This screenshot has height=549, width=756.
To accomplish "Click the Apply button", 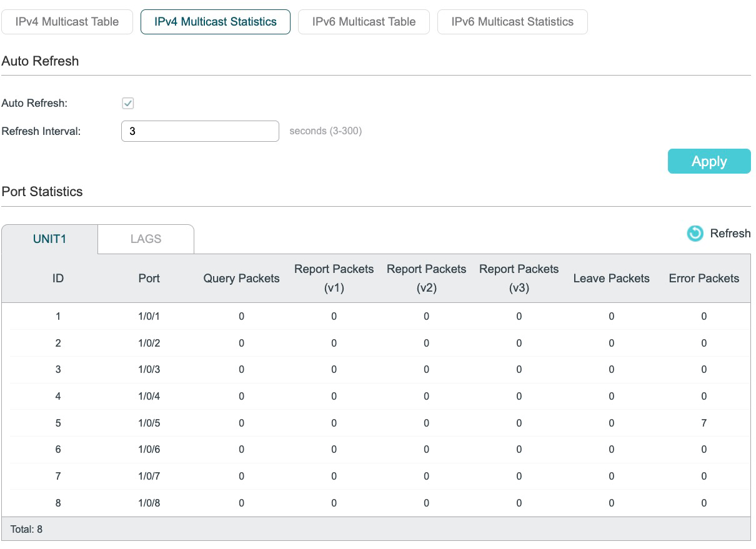I will click(x=709, y=161).
